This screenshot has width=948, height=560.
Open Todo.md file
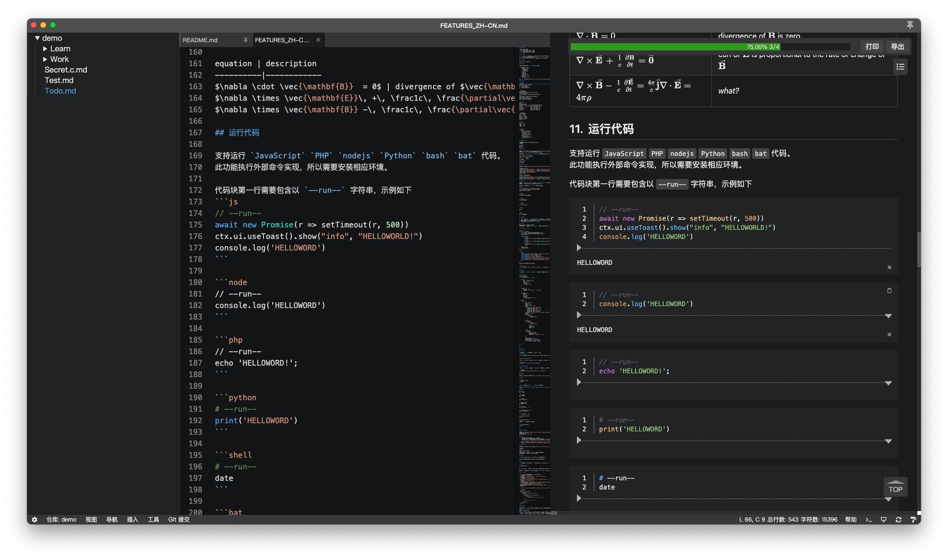[60, 91]
